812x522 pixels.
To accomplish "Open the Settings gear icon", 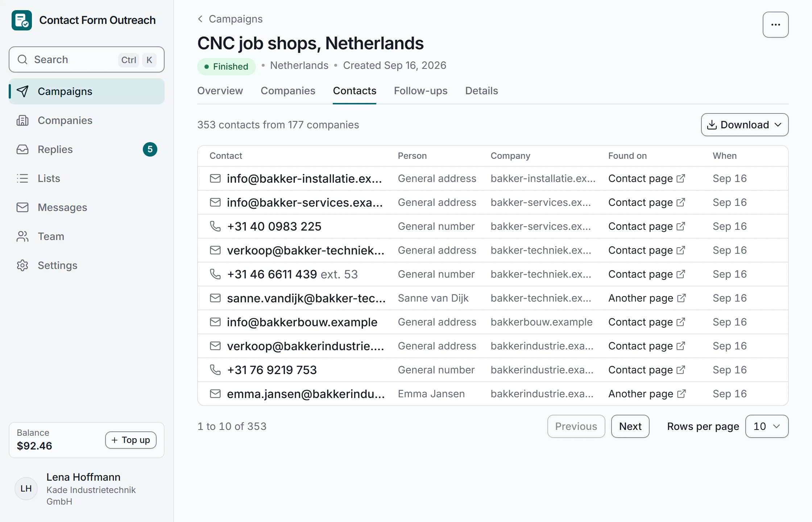I will coord(22,265).
